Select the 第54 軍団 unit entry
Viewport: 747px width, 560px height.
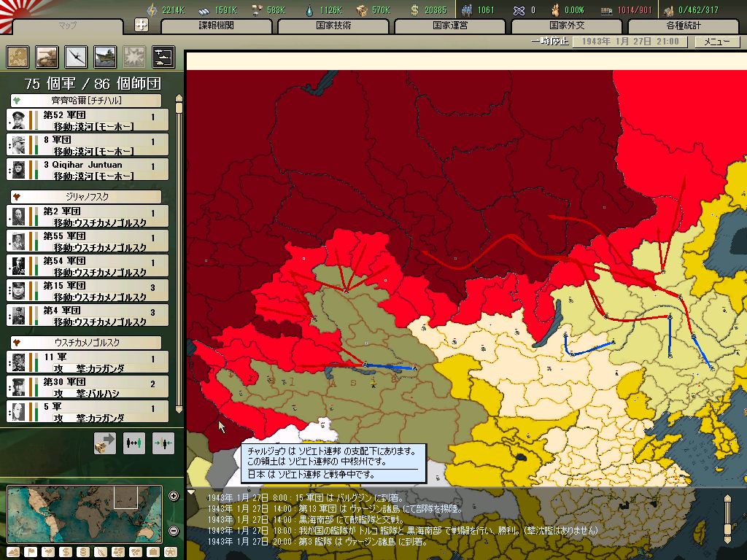pos(88,265)
